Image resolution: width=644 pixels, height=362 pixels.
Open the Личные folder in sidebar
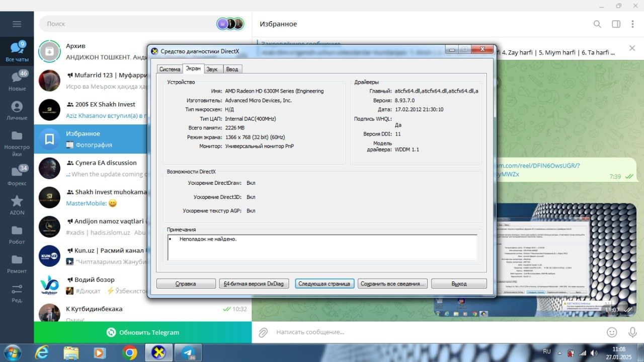(x=17, y=110)
